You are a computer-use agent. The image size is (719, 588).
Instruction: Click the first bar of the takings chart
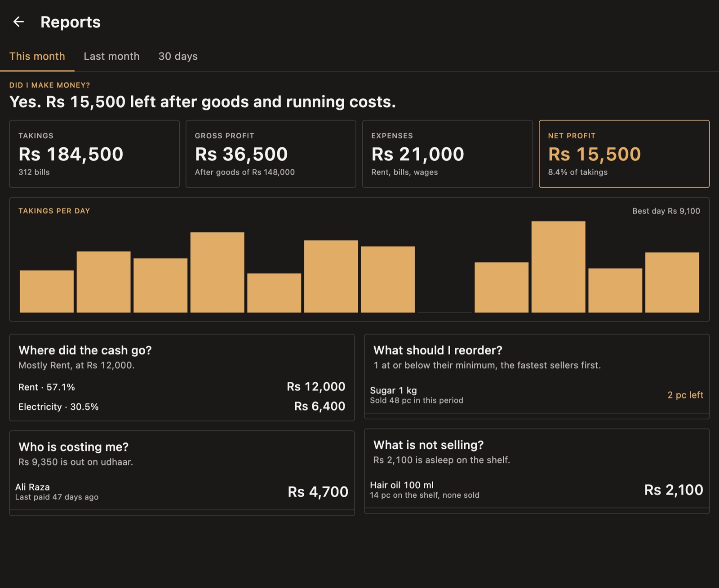click(x=47, y=292)
